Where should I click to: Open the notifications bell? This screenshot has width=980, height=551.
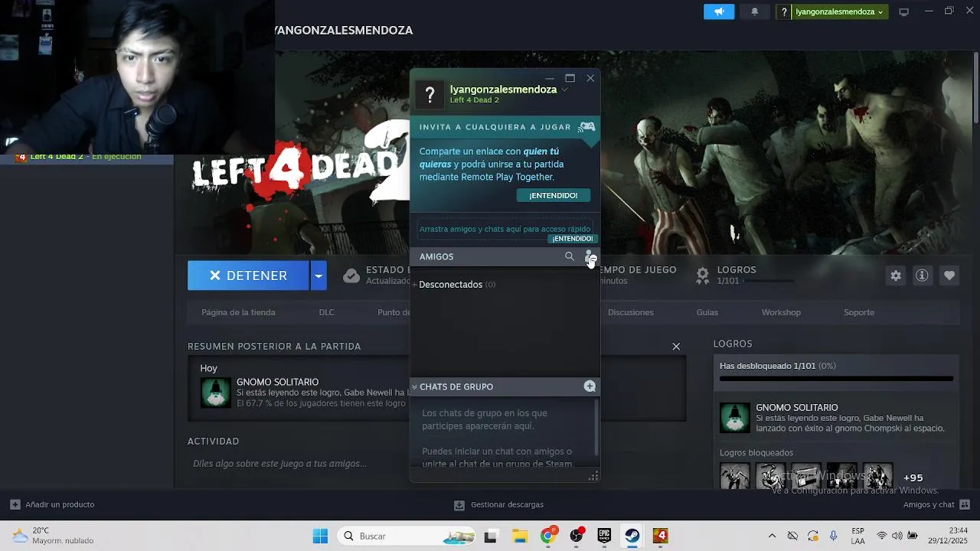(x=754, y=11)
